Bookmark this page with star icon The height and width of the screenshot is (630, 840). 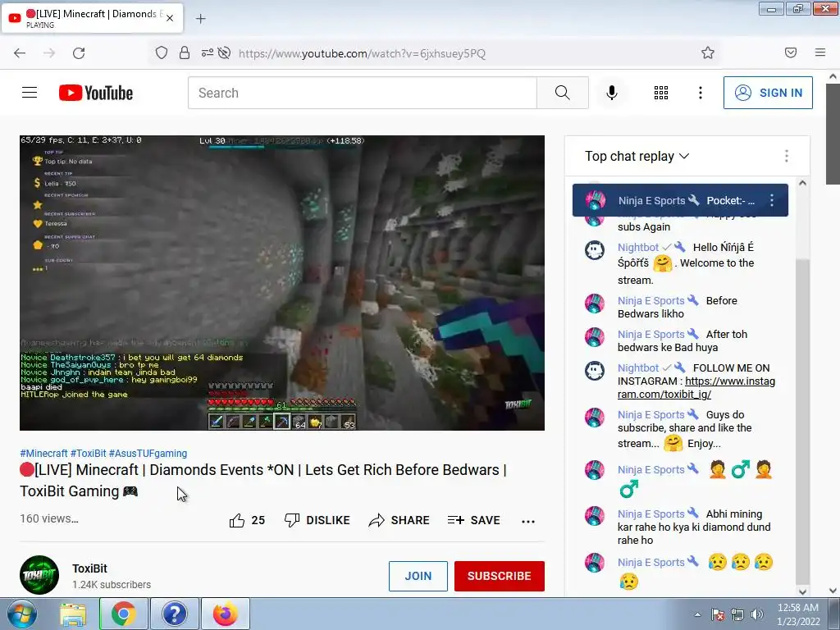(x=708, y=52)
